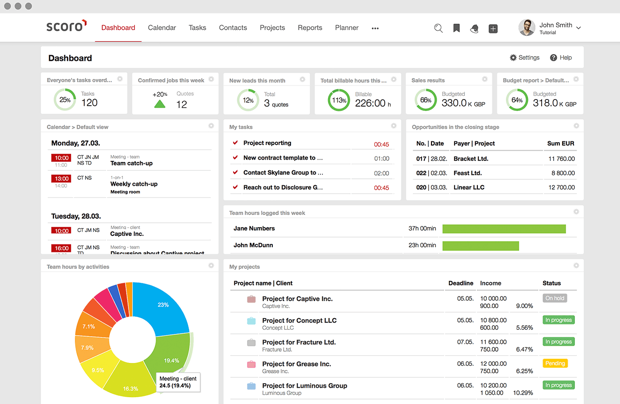Open notifications bell icon
The width and height of the screenshot is (620, 404).
click(474, 28)
